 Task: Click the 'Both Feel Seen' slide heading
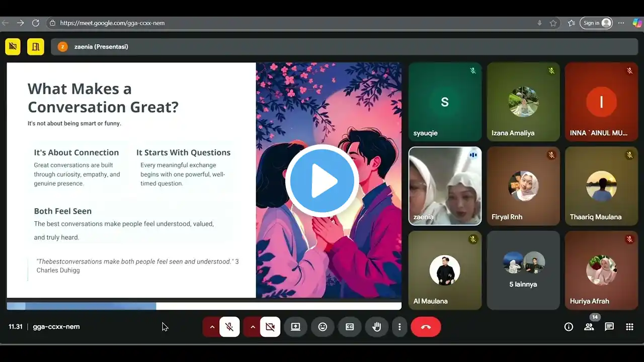coord(63,211)
